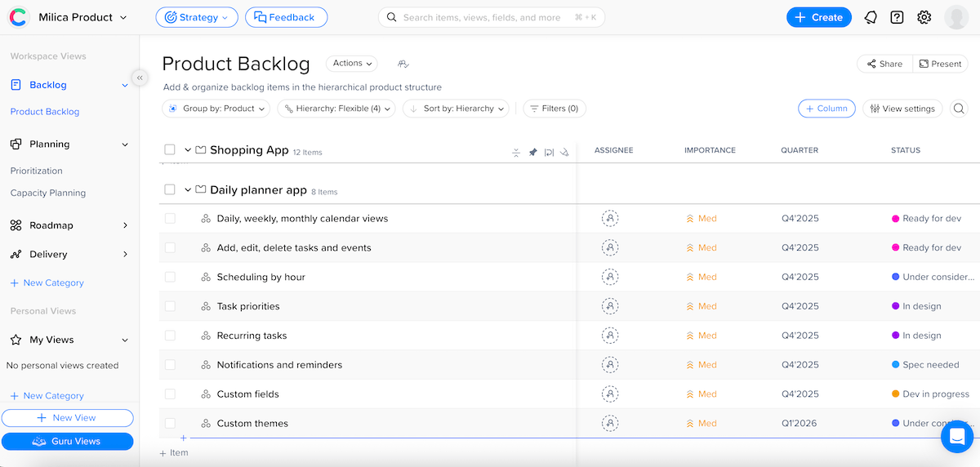
Task: Click In design status of Recurring tasks
Action: pos(921,336)
